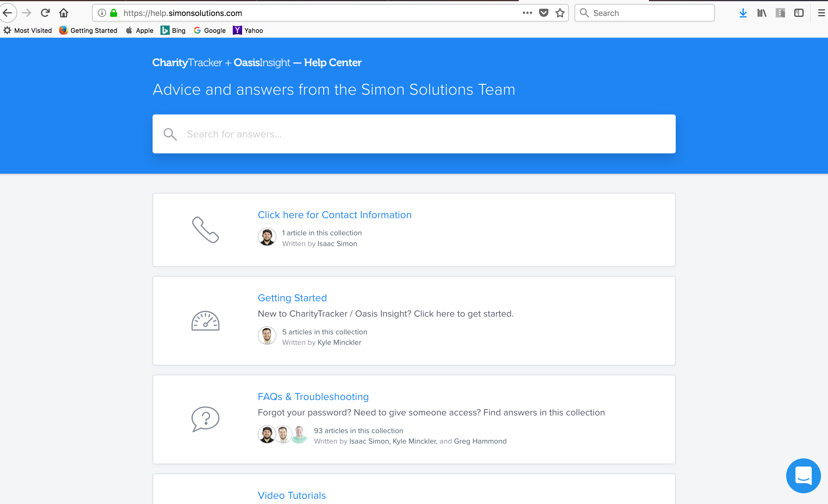
Task: Click the browser forward arrow
Action: pos(26,13)
